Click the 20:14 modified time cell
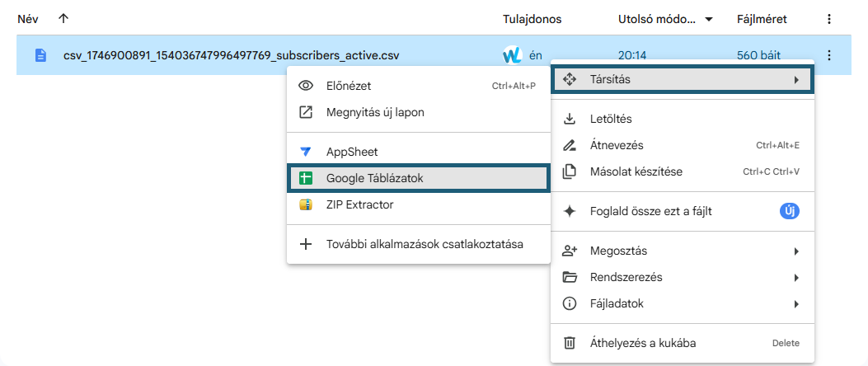 click(632, 54)
